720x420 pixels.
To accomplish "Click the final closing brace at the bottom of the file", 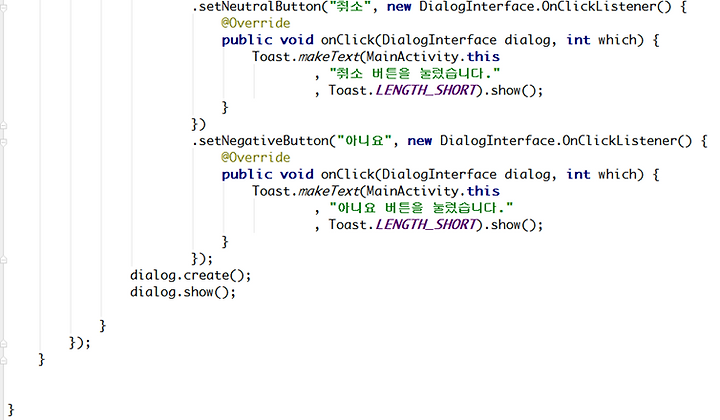I will (x=11, y=410).
